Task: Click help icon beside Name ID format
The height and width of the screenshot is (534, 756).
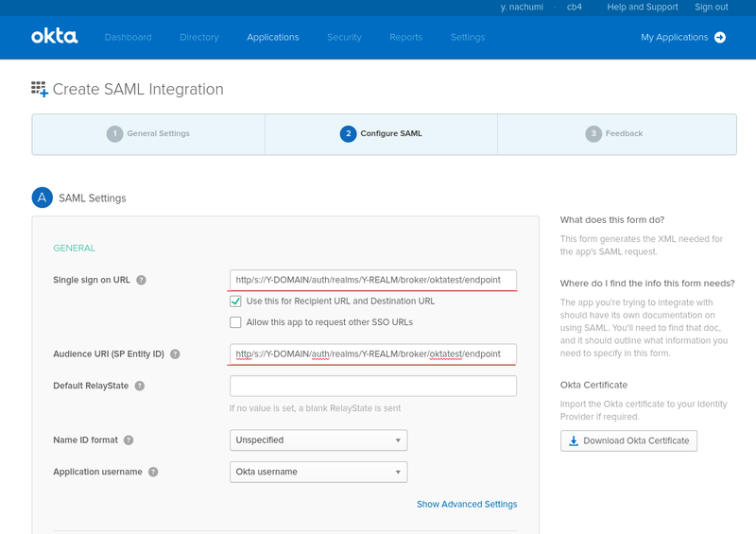Action: (x=129, y=439)
